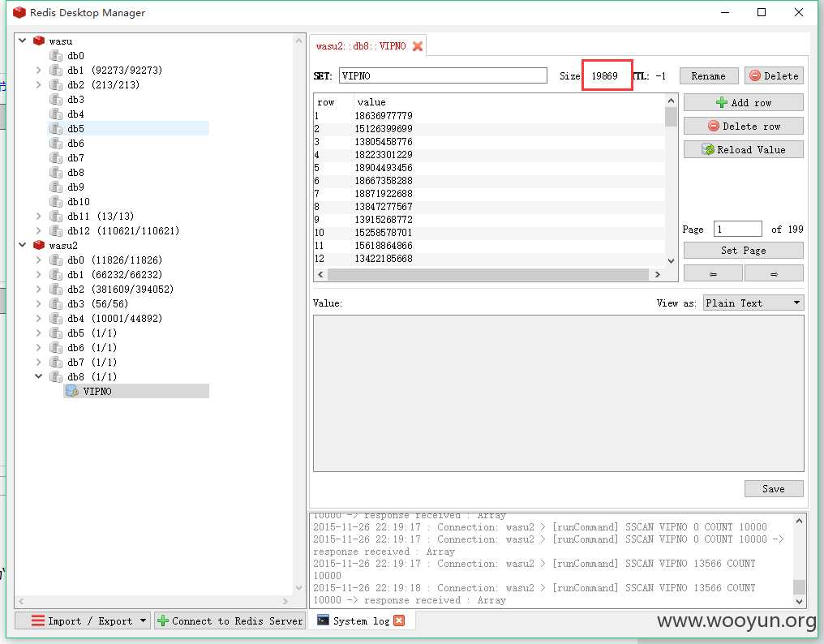Screen dimensions: 824x644
Task: Click the db5 database icon under wasu
Action: (x=56, y=128)
